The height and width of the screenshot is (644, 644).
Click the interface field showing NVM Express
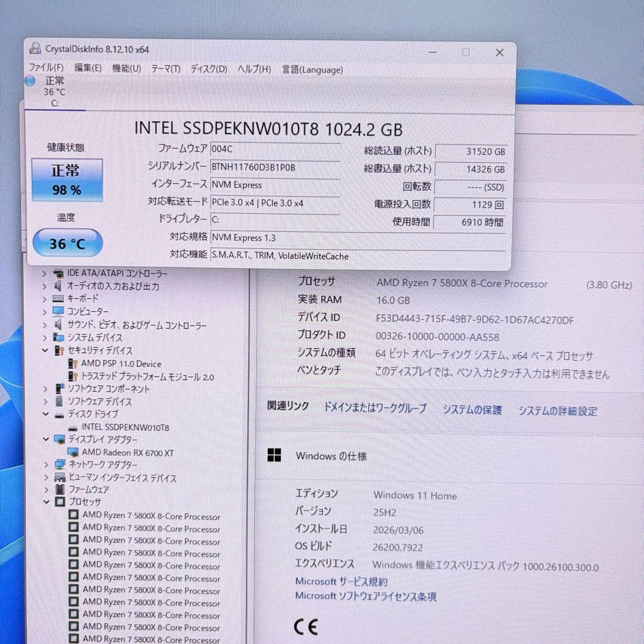[275, 185]
